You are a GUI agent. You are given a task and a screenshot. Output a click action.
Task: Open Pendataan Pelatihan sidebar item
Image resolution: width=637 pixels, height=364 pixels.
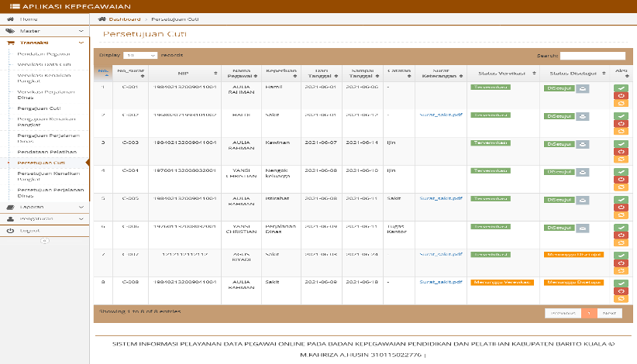(x=47, y=152)
